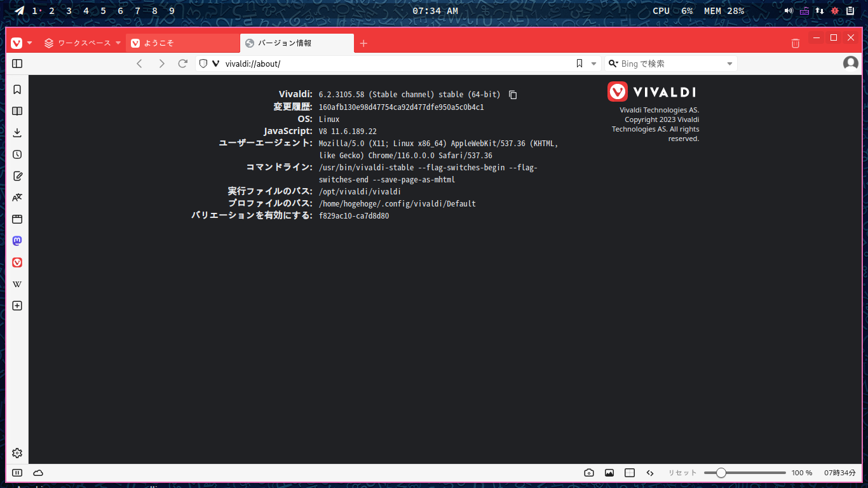Open the Mastodon web panel
Image resolution: width=868 pixels, height=488 pixels.
pyautogui.click(x=17, y=241)
